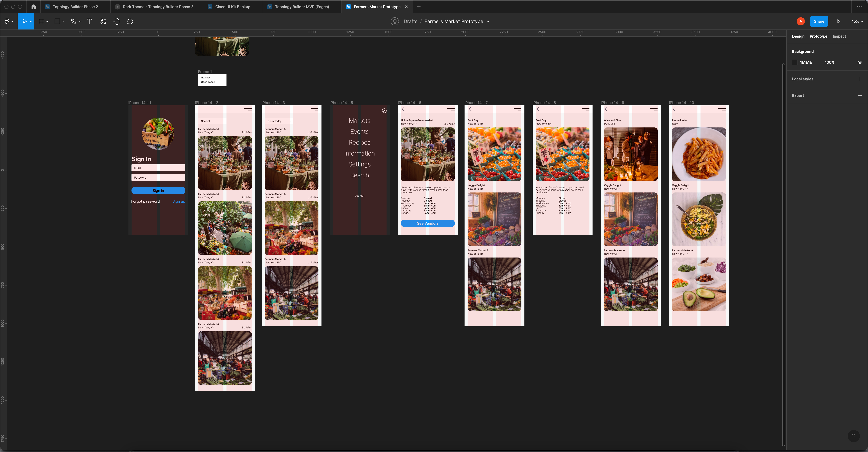
Task: Click the 100% background opacity value
Action: point(829,62)
